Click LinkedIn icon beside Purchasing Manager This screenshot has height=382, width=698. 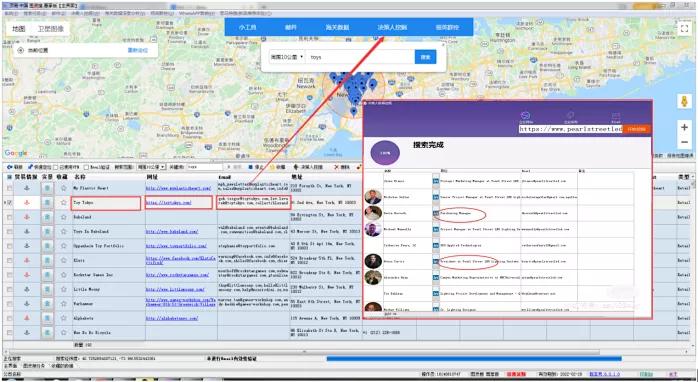point(436,213)
